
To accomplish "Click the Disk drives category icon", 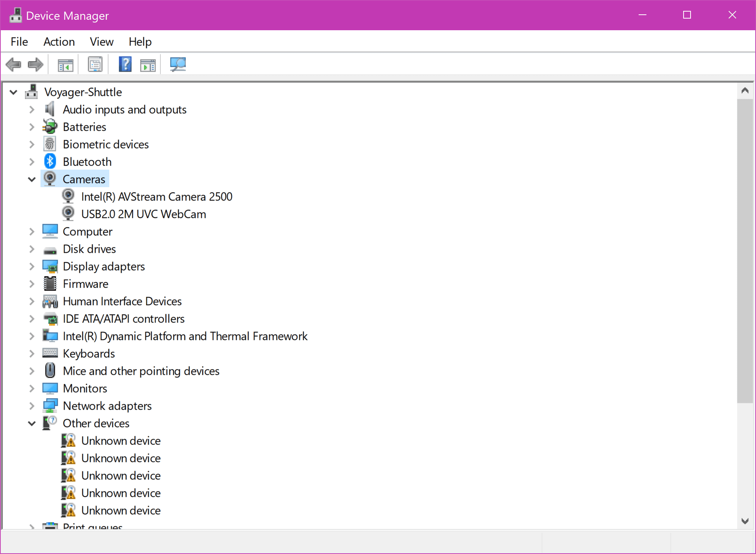I will point(50,250).
